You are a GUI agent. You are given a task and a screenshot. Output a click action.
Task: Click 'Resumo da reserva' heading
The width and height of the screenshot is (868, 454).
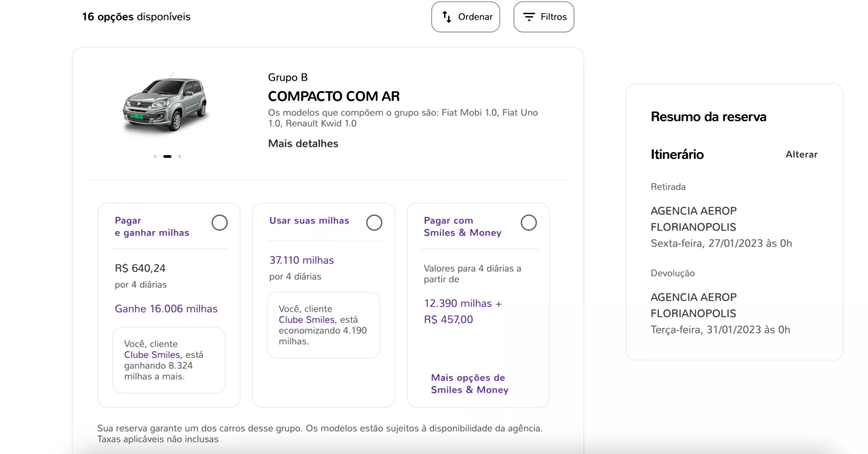point(709,117)
